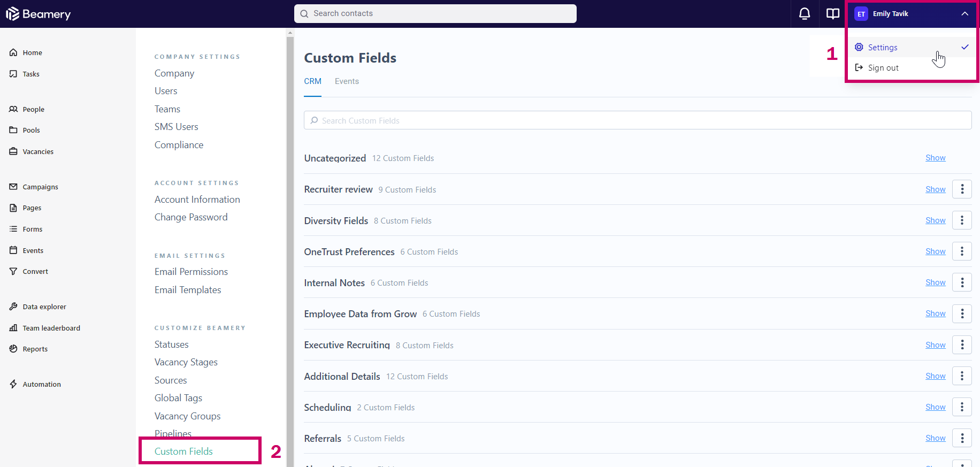
Task: Open Compliance settings
Action: 179,145
